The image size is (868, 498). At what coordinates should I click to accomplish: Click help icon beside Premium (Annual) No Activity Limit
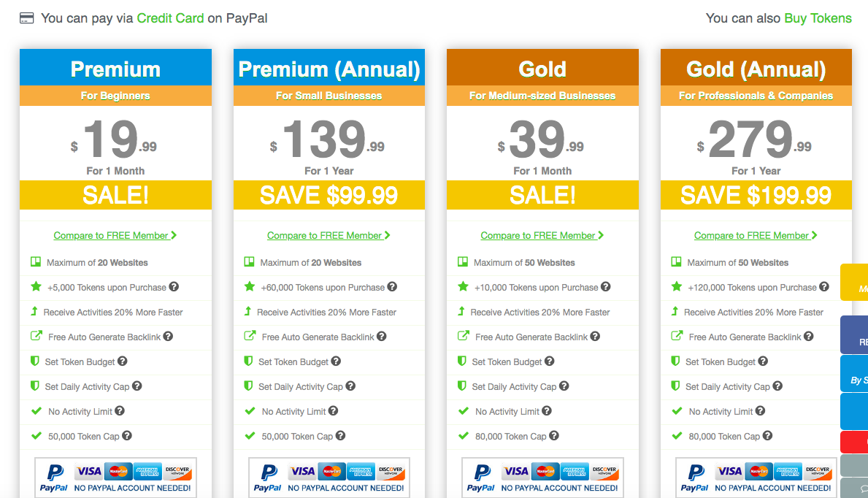(x=333, y=411)
